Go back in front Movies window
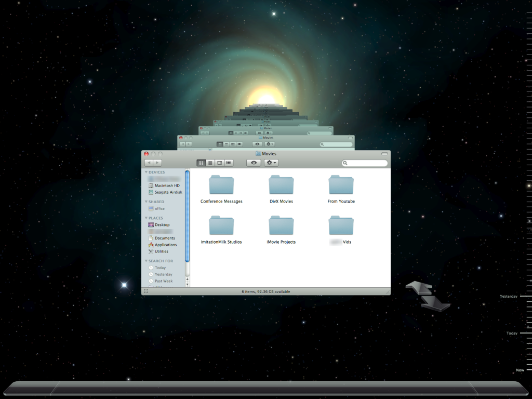The height and width of the screenshot is (399, 532). 149,163
